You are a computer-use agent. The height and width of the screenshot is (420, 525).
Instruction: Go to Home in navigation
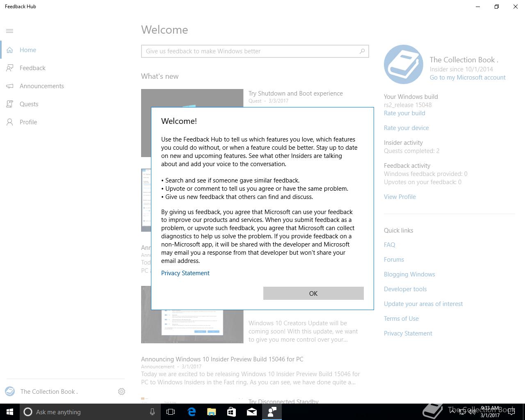28,50
